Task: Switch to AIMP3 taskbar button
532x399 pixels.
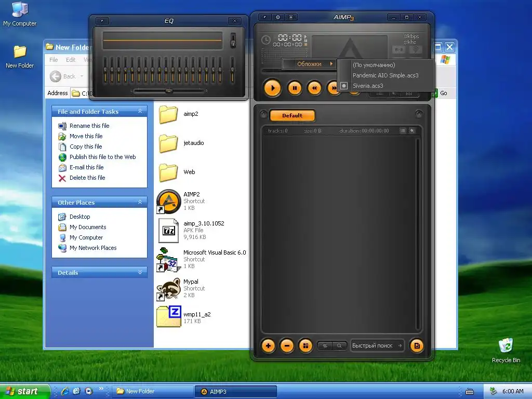Action: (x=236, y=392)
